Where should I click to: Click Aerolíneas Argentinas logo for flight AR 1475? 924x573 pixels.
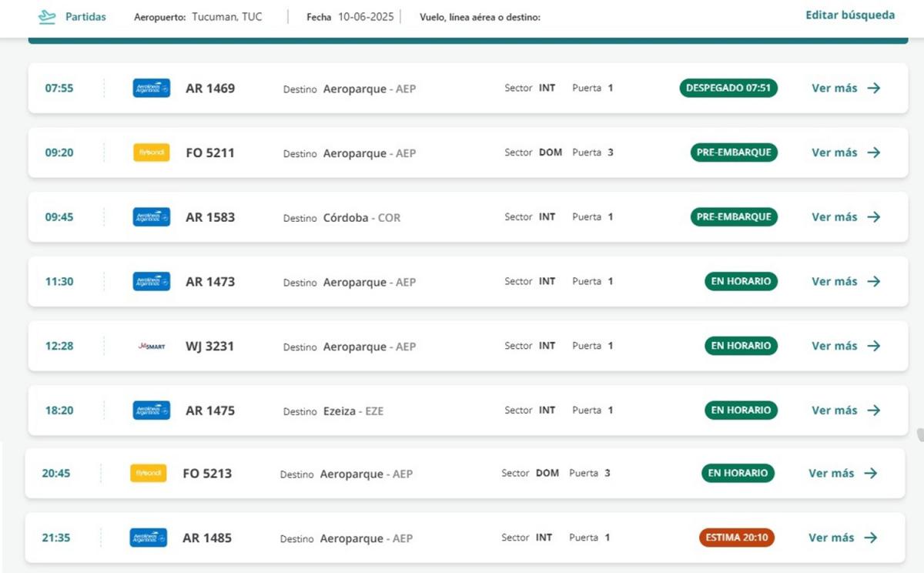pos(151,410)
